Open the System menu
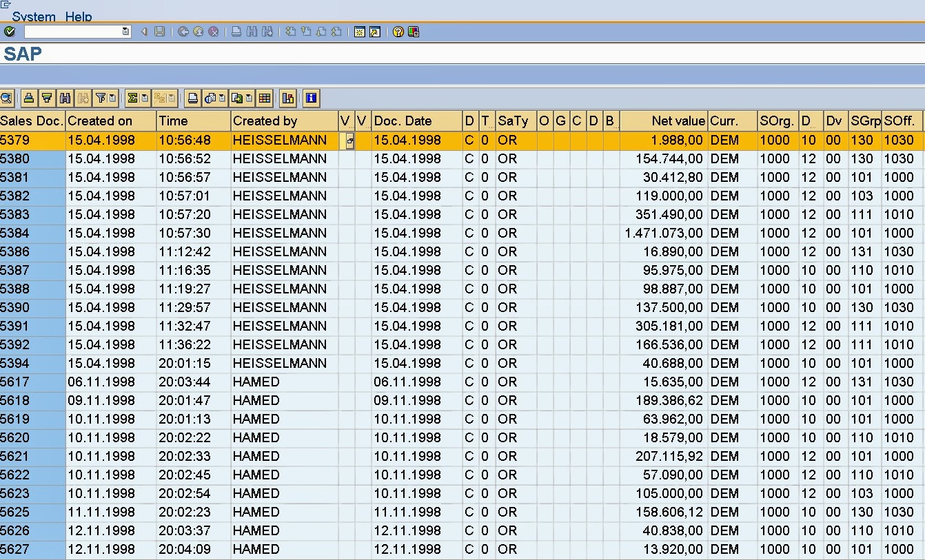Screen dimensions: 925x560 pyautogui.click(x=32, y=17)
